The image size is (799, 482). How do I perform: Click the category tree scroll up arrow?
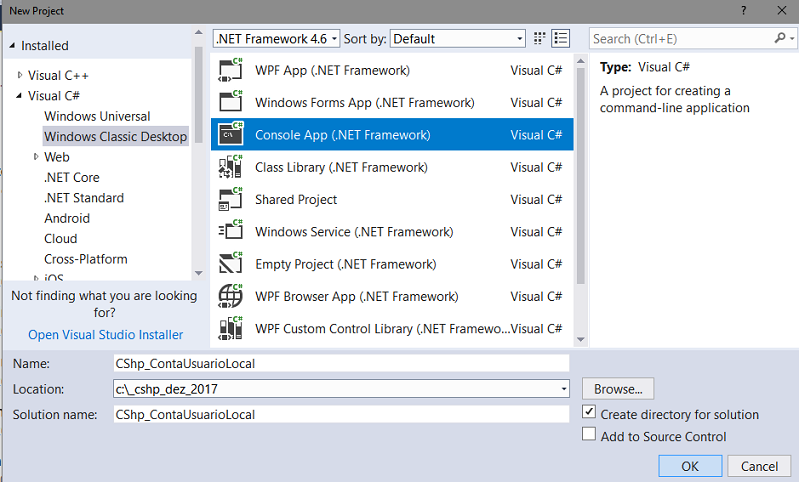tap(199, 33)
